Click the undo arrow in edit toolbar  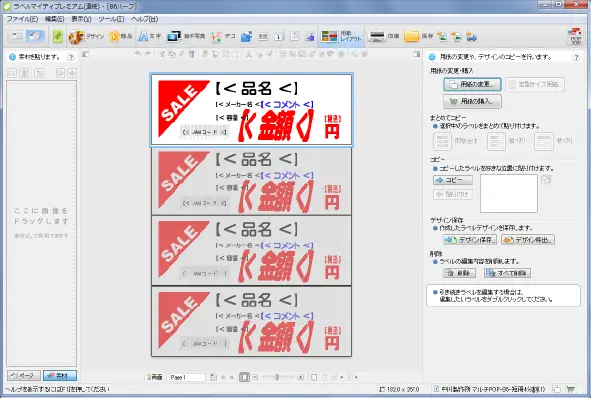pyautogui.click(x=138, y=54)
